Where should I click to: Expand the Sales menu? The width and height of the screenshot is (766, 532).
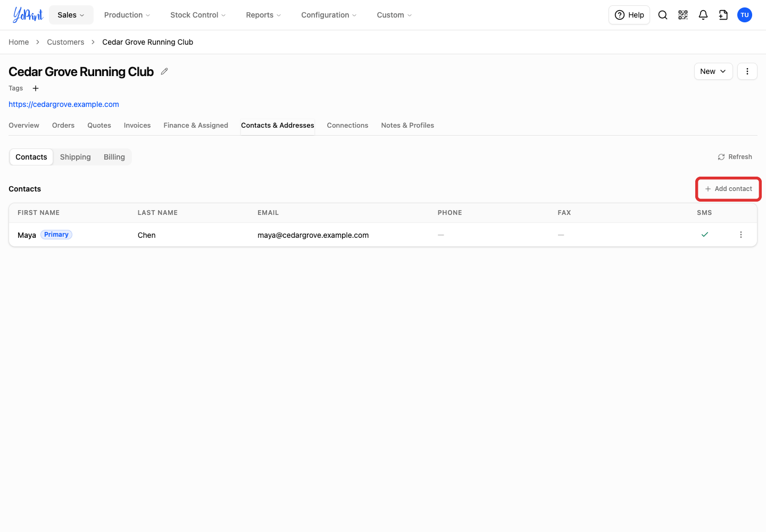coord(71,15)
